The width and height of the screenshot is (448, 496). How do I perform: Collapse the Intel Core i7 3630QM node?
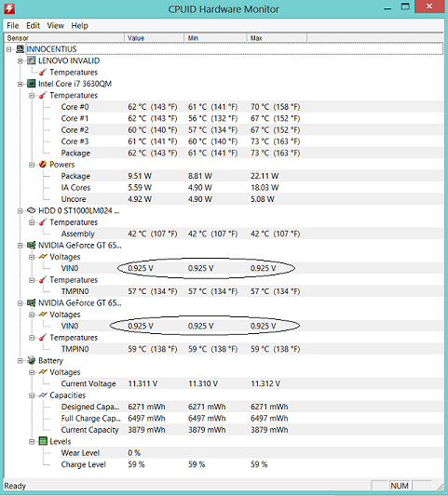20,84
